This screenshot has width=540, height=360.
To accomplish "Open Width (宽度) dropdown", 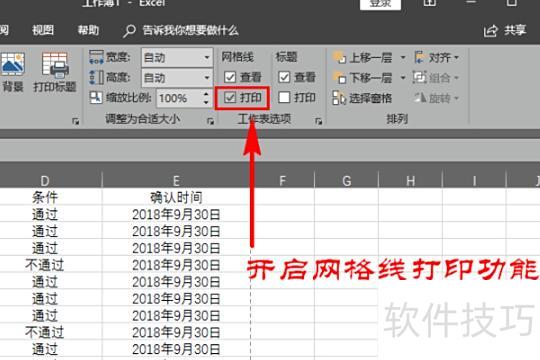I will click(x=207, y=57).
